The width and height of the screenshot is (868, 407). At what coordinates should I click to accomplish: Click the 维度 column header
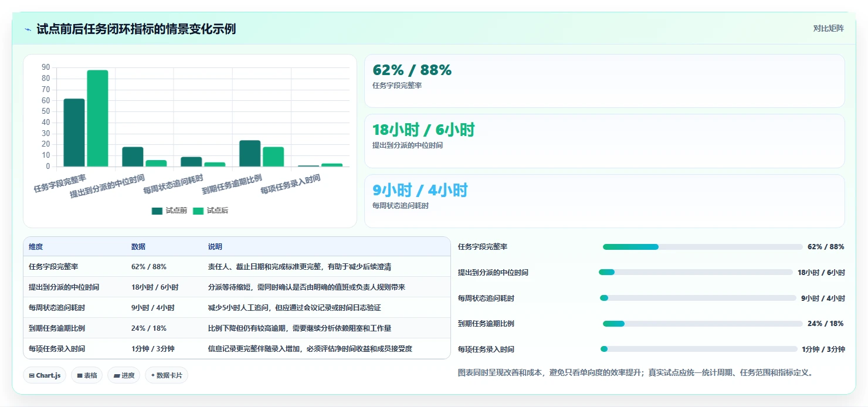(x=36, y=247)
